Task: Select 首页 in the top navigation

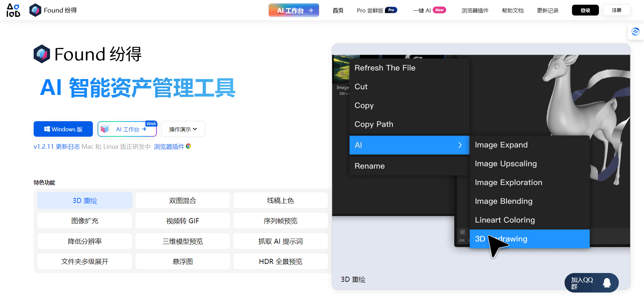Action: (x=338, y=10)
